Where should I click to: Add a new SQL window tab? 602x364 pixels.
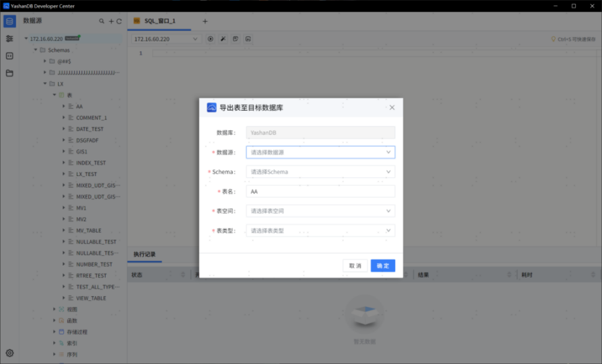(205, 21)
